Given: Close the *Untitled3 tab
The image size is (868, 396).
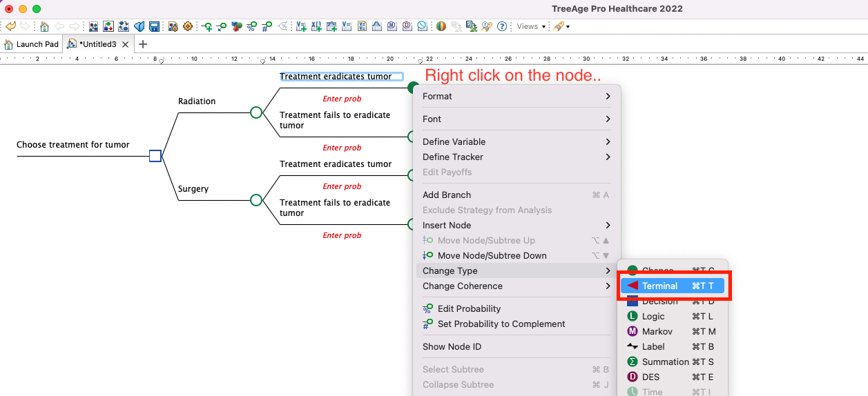Looking at the screenshot, I should pos(125,44).
